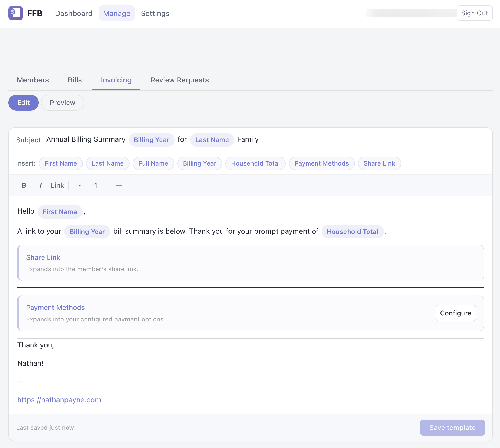Image resolution: width=500 pixels, height=448 pixels.
Task: Insert the Household Total variable
Action: point(255,163)
